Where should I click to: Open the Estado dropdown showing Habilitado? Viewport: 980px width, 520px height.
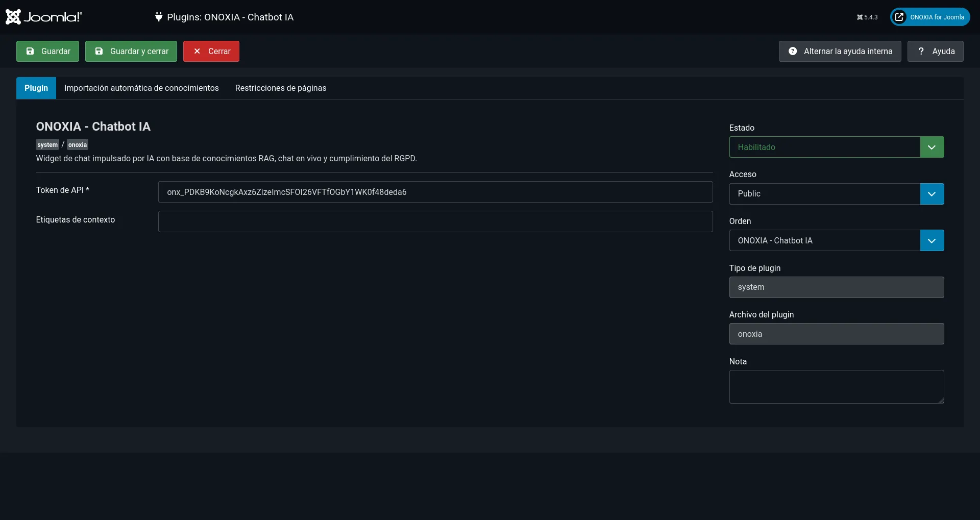837,147
